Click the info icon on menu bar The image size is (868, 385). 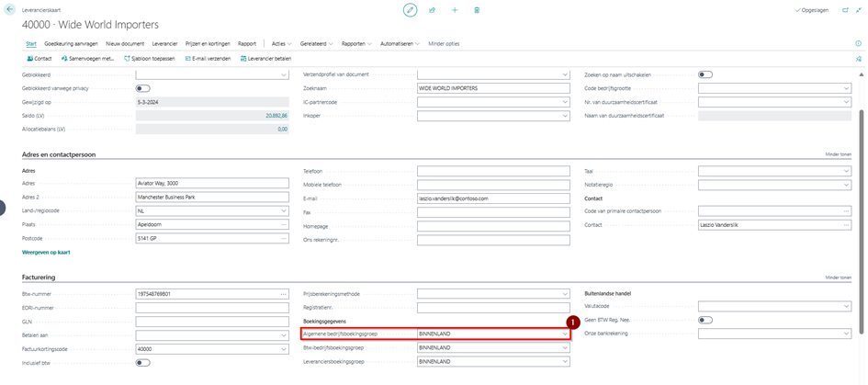coord(858,43)
